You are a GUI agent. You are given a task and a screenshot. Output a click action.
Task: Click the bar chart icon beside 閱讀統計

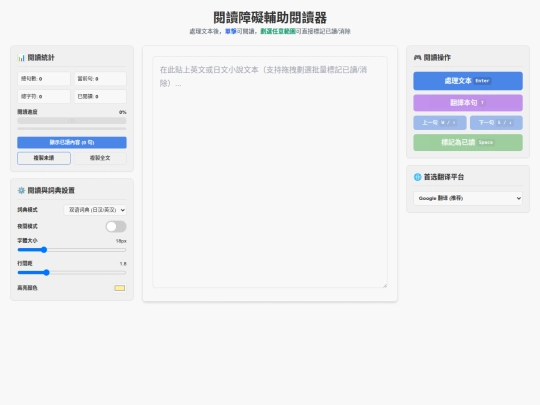pyautogui.click(x=21, y=58)
